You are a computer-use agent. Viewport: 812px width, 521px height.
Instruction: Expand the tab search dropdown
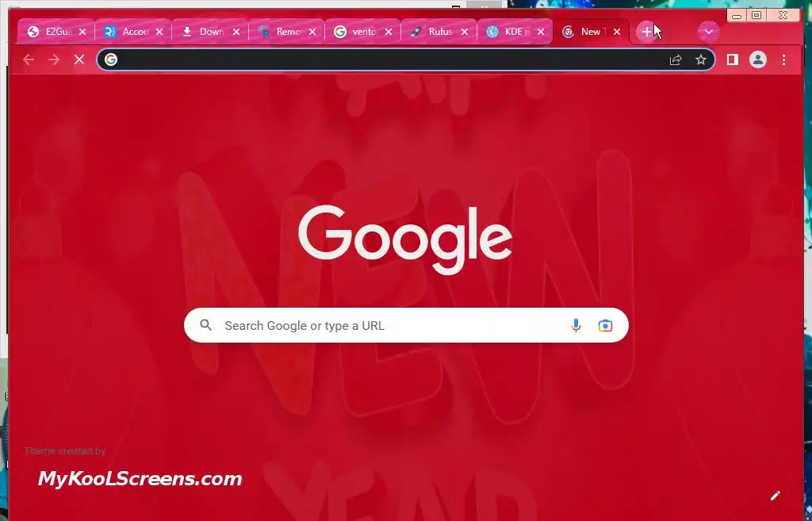708,32
